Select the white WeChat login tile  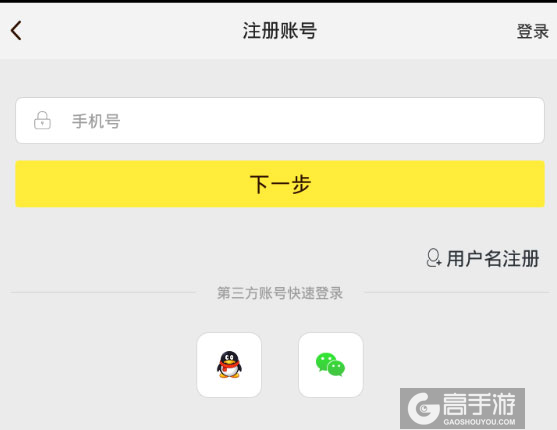[x=331, y=365]
